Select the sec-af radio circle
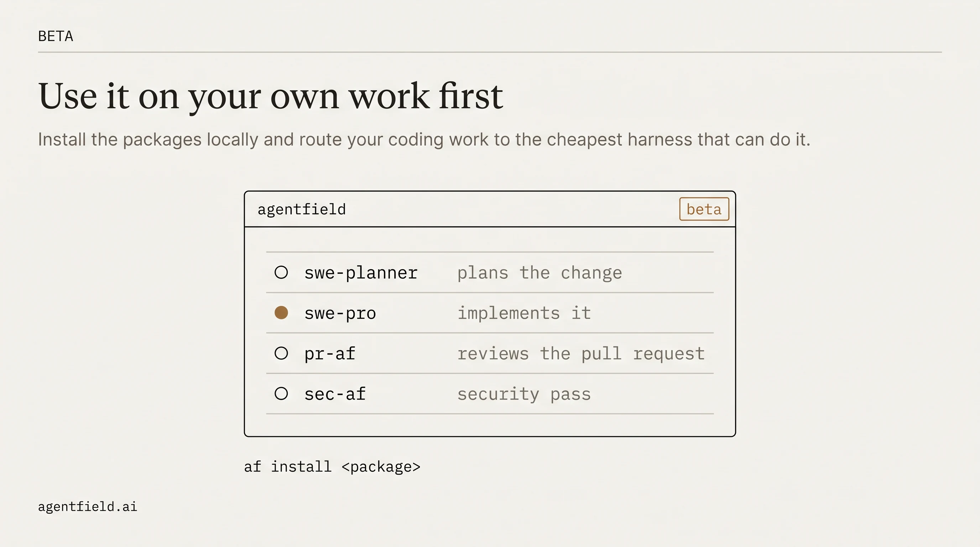The image size is (980, 547). pyautogui.click(x=281, y=394)
